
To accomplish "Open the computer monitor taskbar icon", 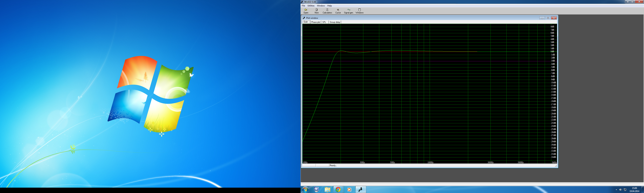I will (x=316, y=189).
